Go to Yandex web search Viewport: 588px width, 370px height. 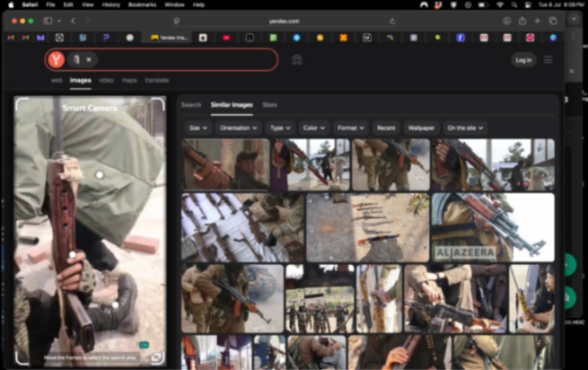pos(57,80)
